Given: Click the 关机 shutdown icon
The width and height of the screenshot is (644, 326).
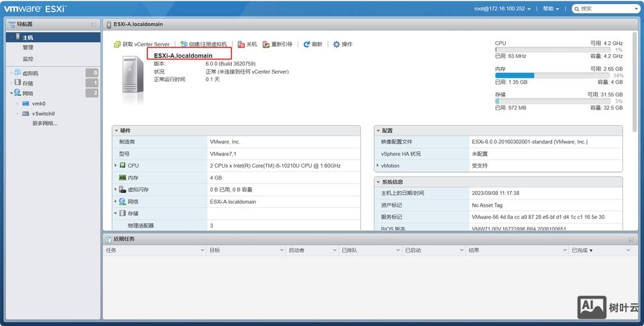Looking at the screenshot, I should click(x=241, y=44).
